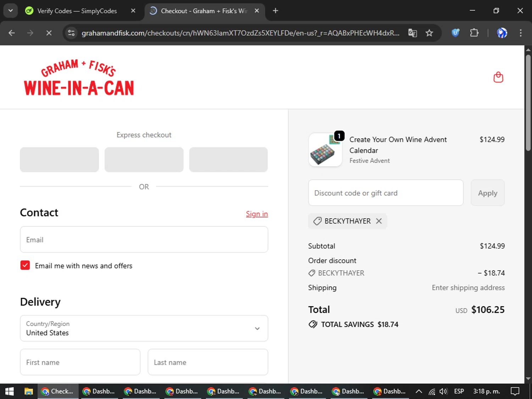The height and width of the screenshot is (399, 532).
Task: Open the notification center icon
Action: click(515, 391)
